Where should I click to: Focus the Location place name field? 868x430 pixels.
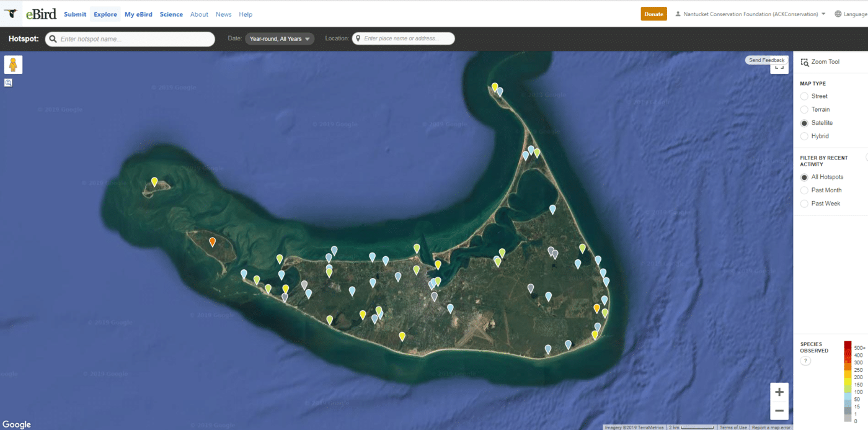(404, 38)
